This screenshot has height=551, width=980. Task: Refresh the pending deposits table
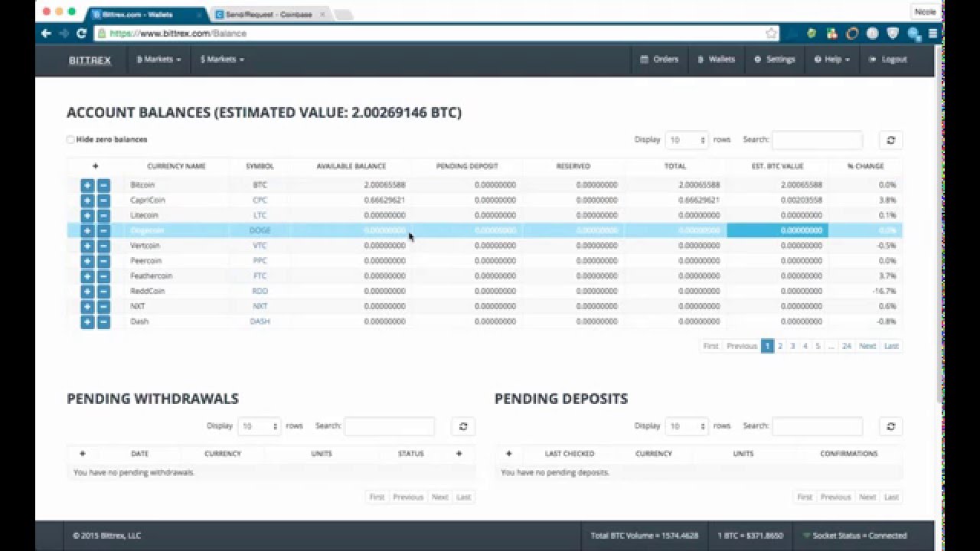tap(890, 426)
